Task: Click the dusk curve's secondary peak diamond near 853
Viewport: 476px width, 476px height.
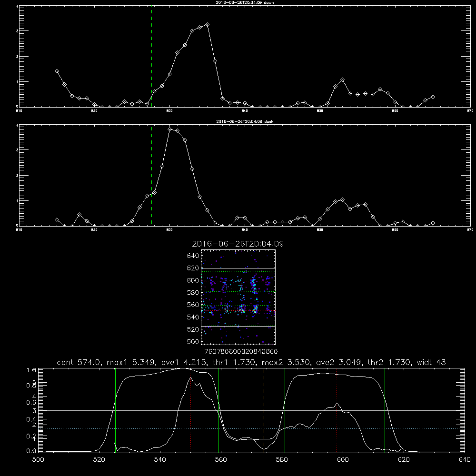Action: click(x=343, y=200)
